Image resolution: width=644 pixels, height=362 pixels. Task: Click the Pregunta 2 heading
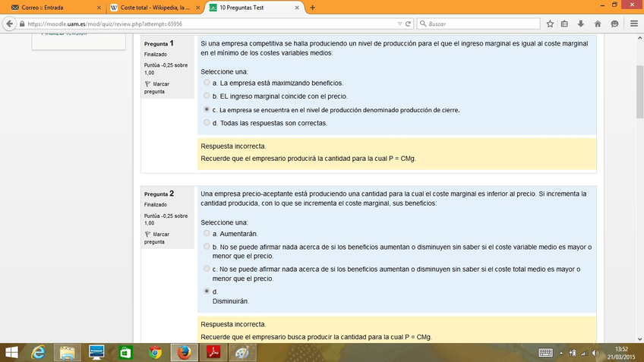pos(159,194)
